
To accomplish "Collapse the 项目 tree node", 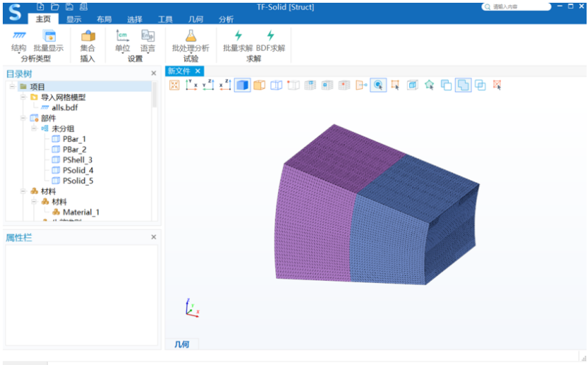I will (12, 86).
